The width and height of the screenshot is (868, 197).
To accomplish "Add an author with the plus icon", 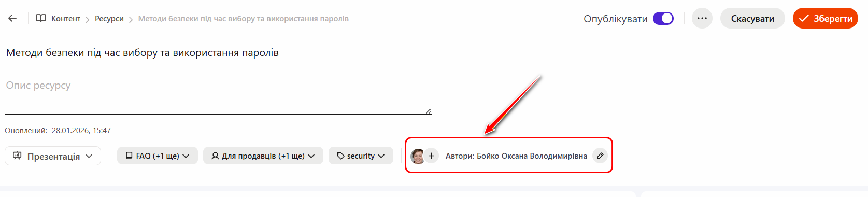I will click(431, 156).
